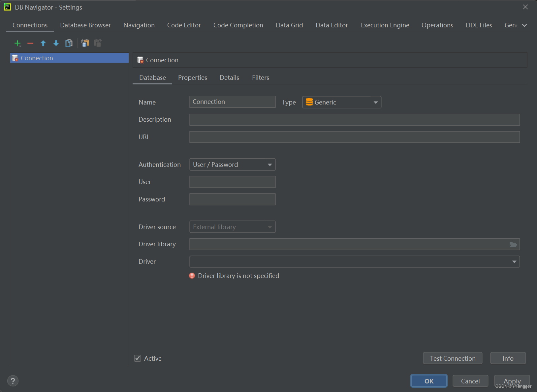Move connection down with blue down arrow
The height and width of the screenshot is (392, 537).
[56, 43]
